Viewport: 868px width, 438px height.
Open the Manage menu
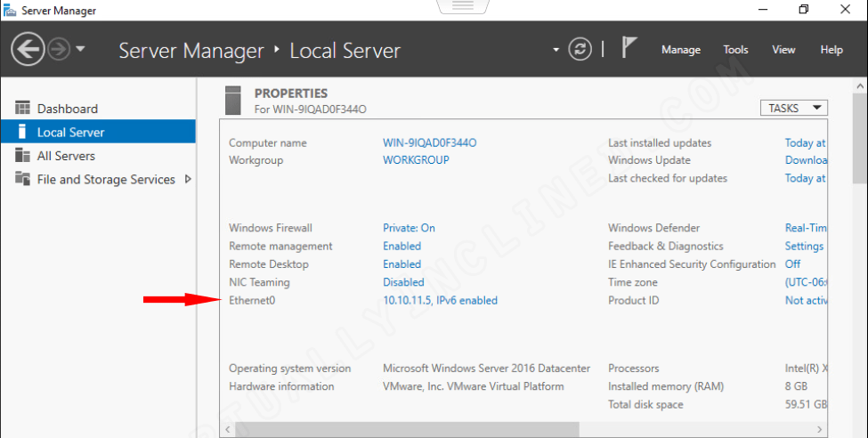coord(681,50)
